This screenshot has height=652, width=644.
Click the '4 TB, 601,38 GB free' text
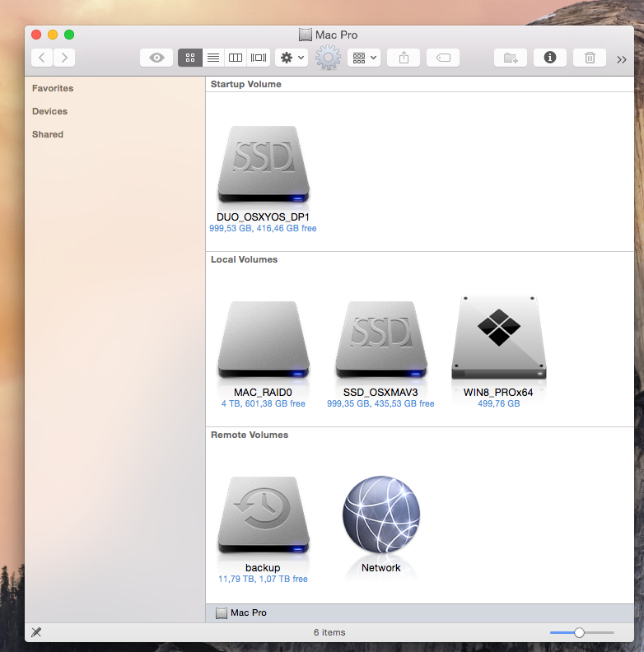tap(264, 403)
